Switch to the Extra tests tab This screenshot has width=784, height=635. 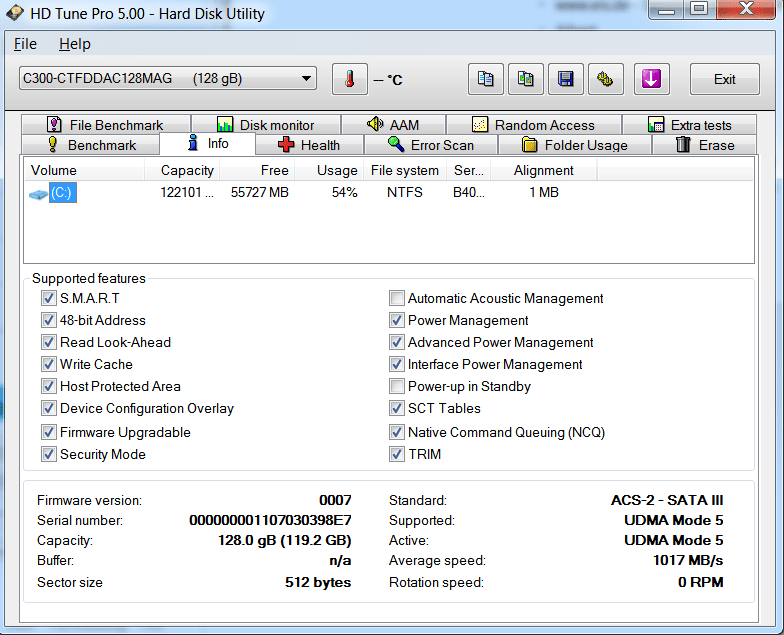click(x=690, y=124)
